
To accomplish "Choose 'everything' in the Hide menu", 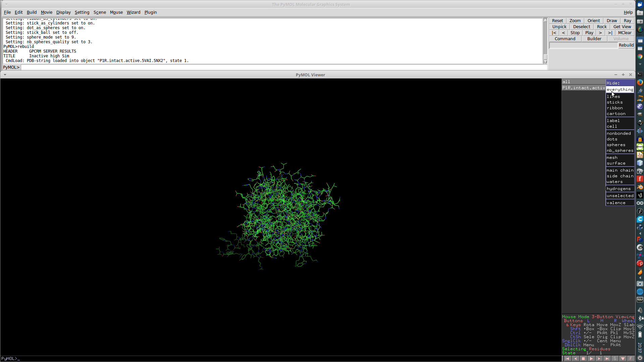I will pyautogui.click(x=620, y=89).
